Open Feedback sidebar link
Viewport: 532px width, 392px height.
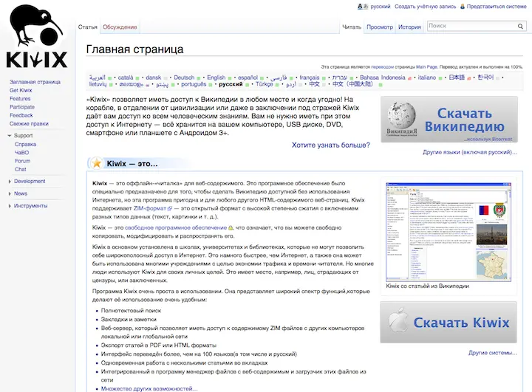click(x=21, y=115)
